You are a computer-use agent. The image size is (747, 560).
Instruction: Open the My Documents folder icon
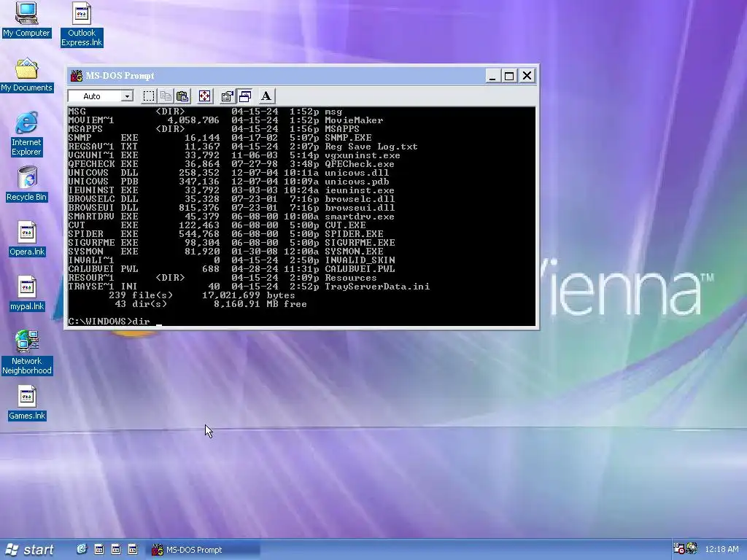(26, 75)
